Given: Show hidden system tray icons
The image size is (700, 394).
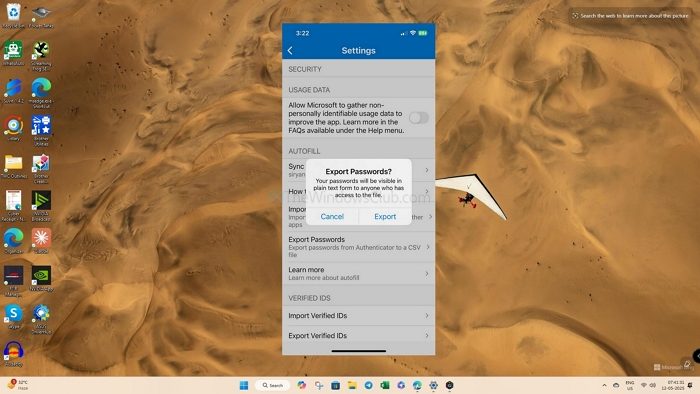Looking at the screenshot, I should (x=604, y=386).
